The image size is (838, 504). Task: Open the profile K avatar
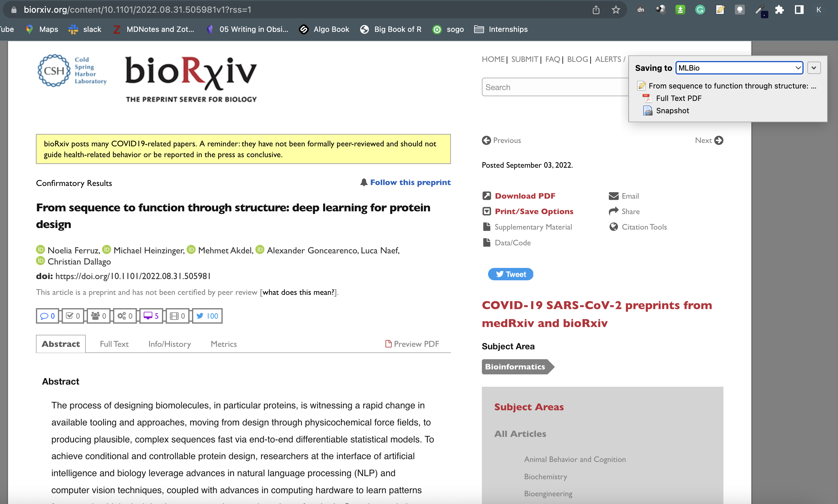click(819, 10)
